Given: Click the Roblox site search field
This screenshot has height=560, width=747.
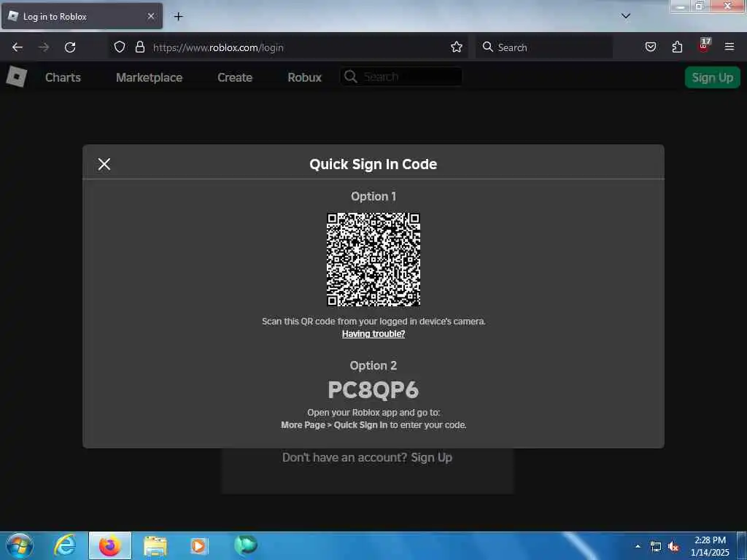Looking at the screenshot, I should coord(400,77).
